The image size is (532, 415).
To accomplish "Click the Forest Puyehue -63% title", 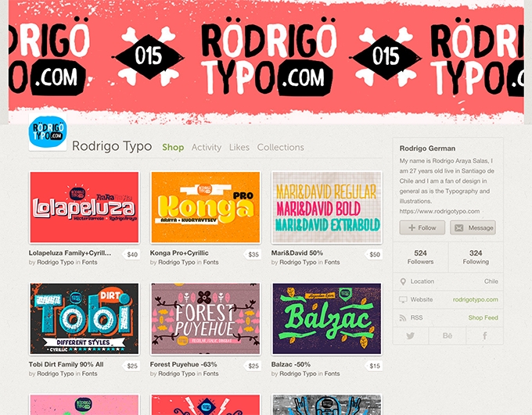I will (183, 364).
